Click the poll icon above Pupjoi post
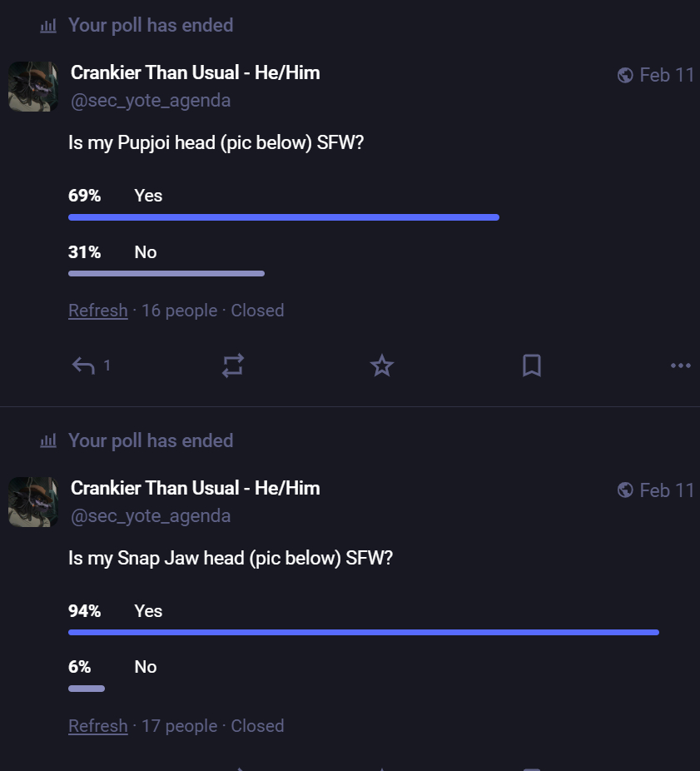The width and height of the screenshot is (700, 771). pyautogui.click(x=48, y=26)
